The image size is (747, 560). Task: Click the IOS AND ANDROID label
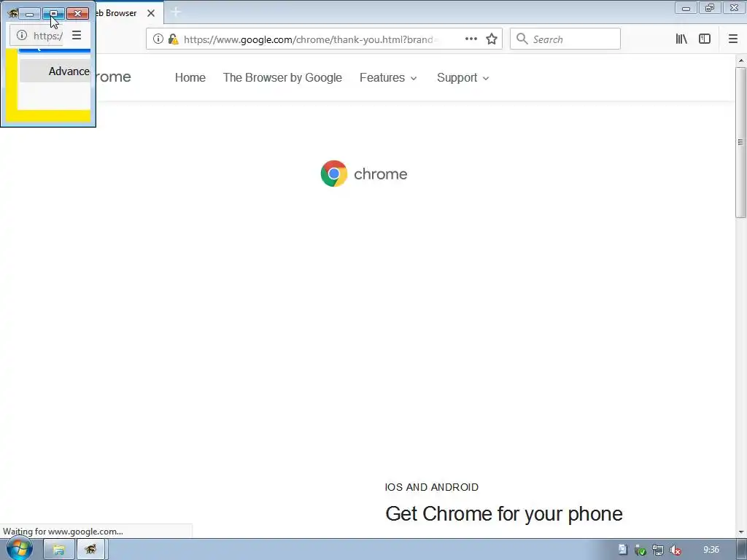(432, 487)
